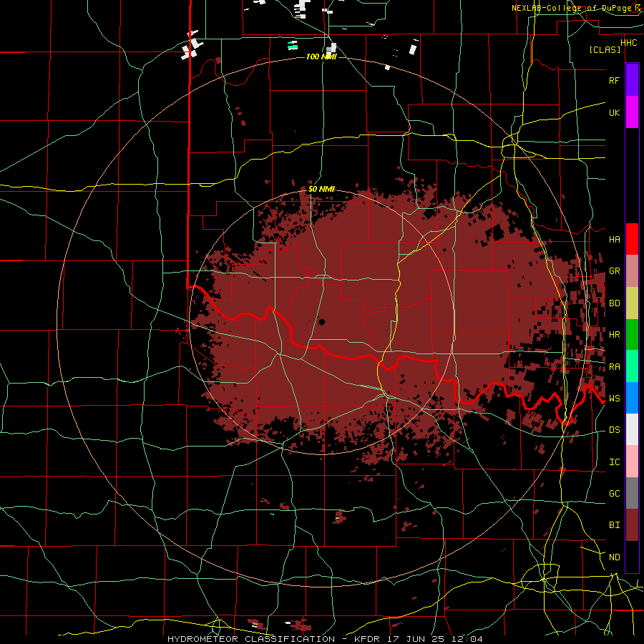The image size is (644, 644).
Task: Click the 'BD' legend label
Action: tap(614, 303)
